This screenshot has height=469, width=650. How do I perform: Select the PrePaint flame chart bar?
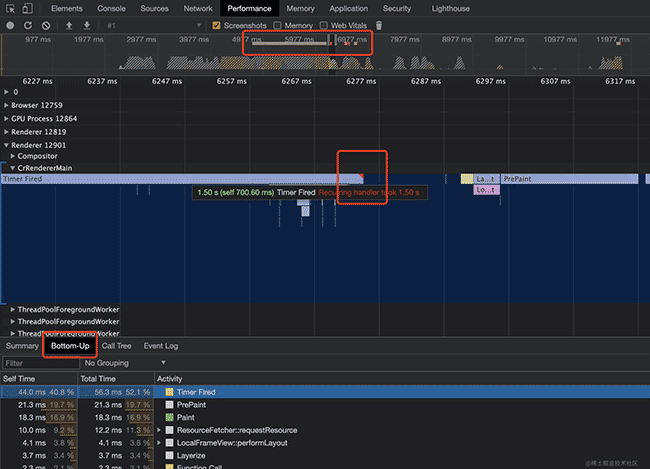570,179
